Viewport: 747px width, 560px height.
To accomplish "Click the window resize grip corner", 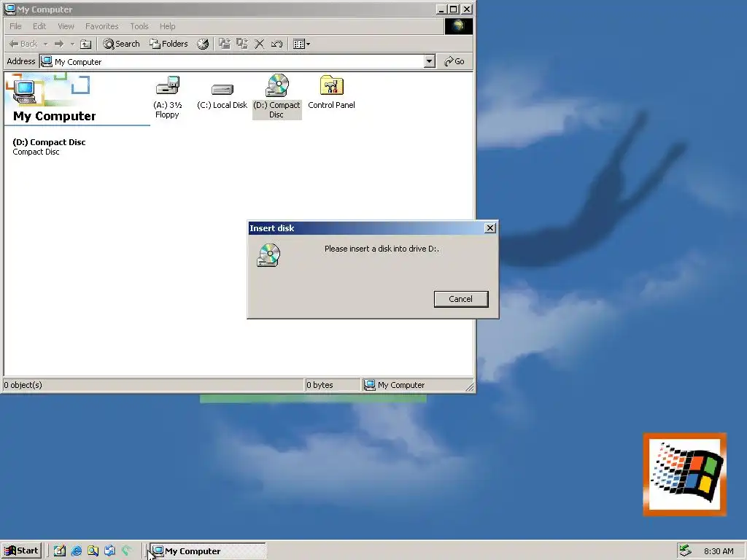I will 470,386.
